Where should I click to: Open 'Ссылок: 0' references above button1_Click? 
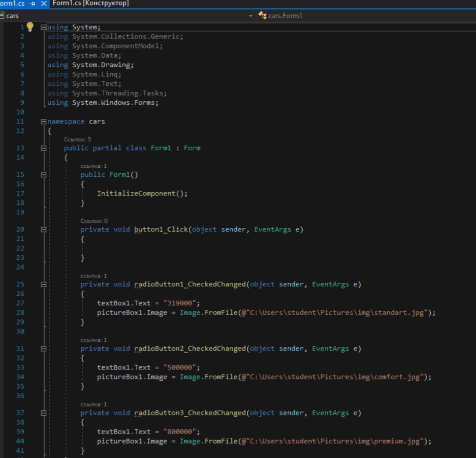pos(94,221)
